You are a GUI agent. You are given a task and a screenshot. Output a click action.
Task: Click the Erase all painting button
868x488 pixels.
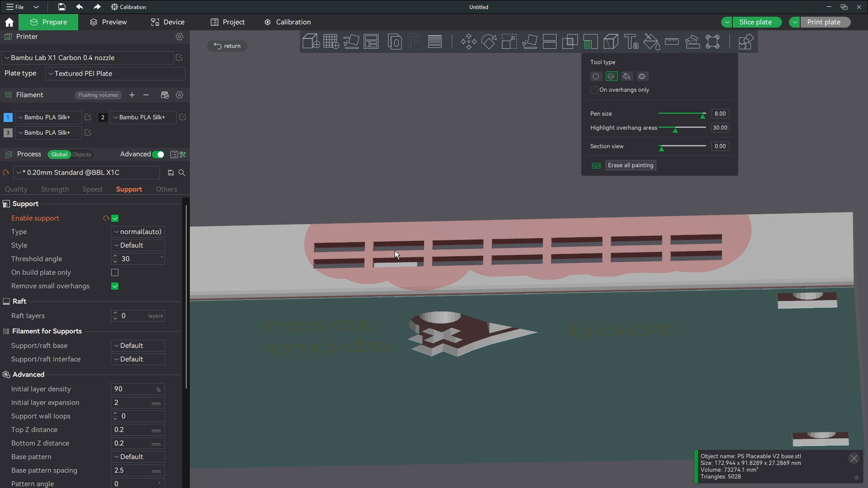tap(631, 165)
